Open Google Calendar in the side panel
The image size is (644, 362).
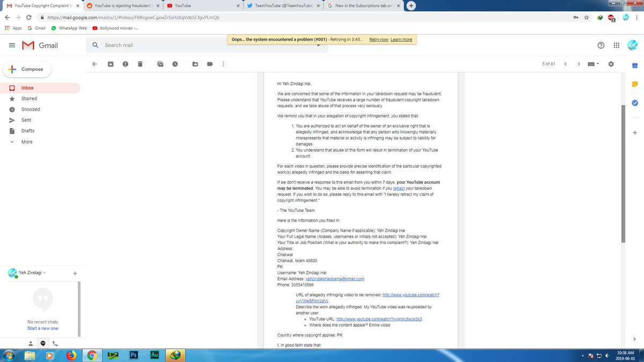coord(634,65)
